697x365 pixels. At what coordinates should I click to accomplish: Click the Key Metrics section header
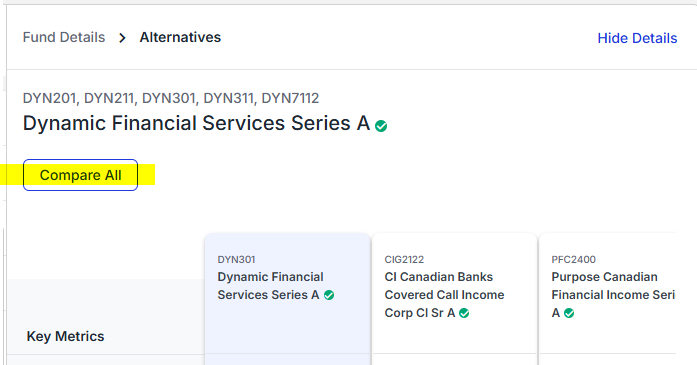pos(65,337)
